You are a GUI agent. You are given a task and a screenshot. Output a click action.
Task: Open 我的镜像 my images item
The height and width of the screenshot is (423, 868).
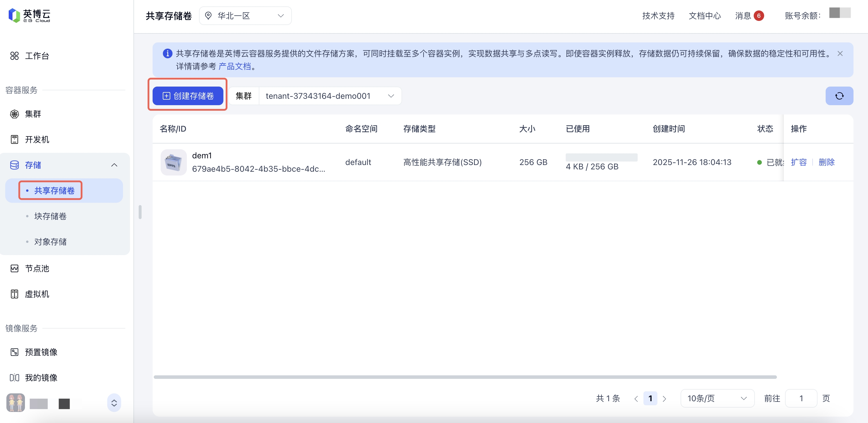coord(41,377)
